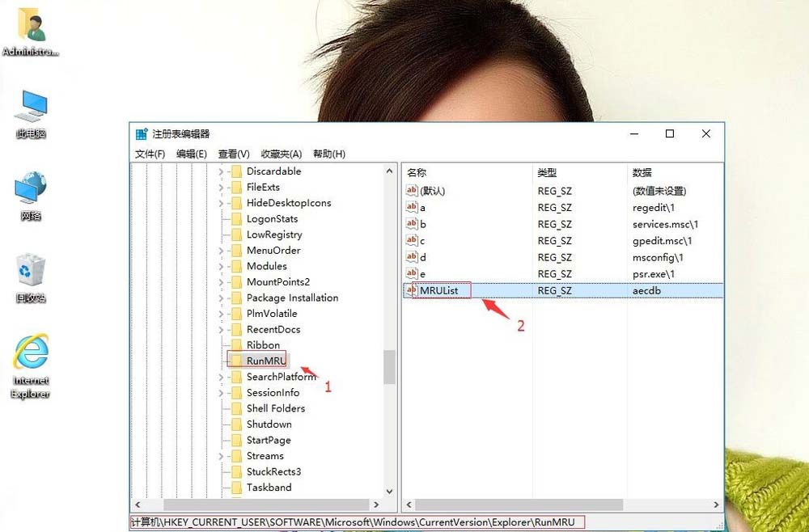Click the Registry Editor icon in the title bar
The width and height of the screenshot is (809, 532).
(141, 133)
